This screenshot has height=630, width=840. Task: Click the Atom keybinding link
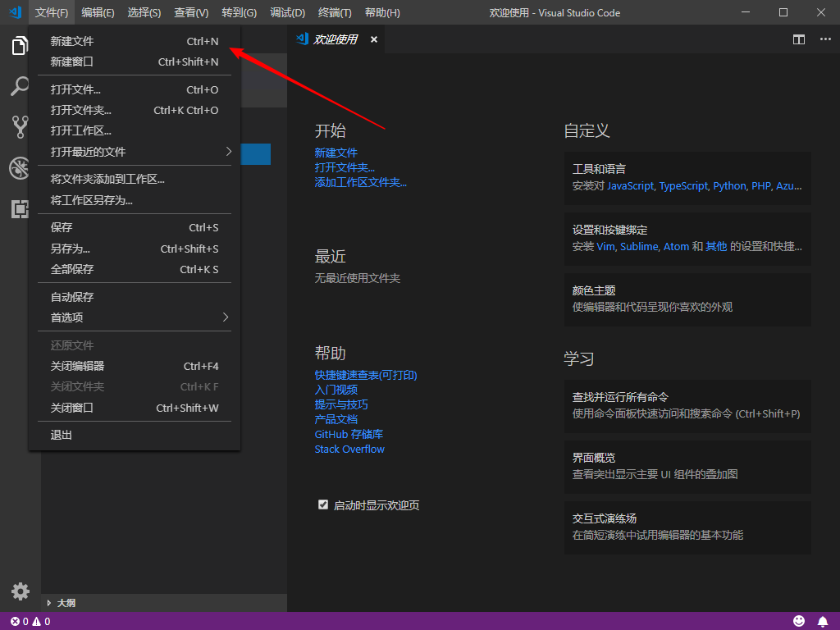coord(676,246)
